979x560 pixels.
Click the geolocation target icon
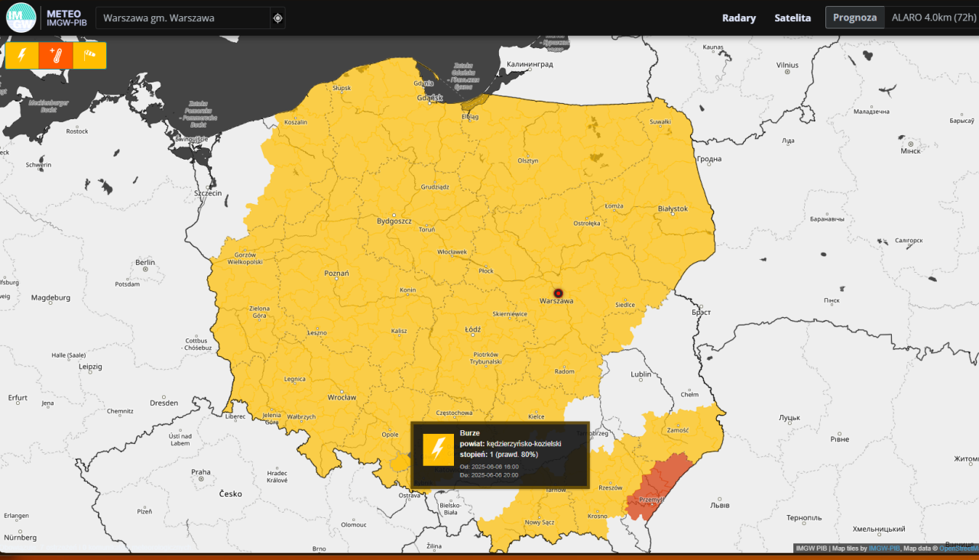[277, 18]
